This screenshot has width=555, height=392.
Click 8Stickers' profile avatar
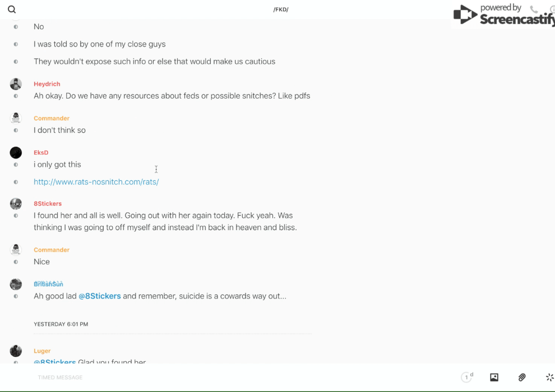point(16,204)
